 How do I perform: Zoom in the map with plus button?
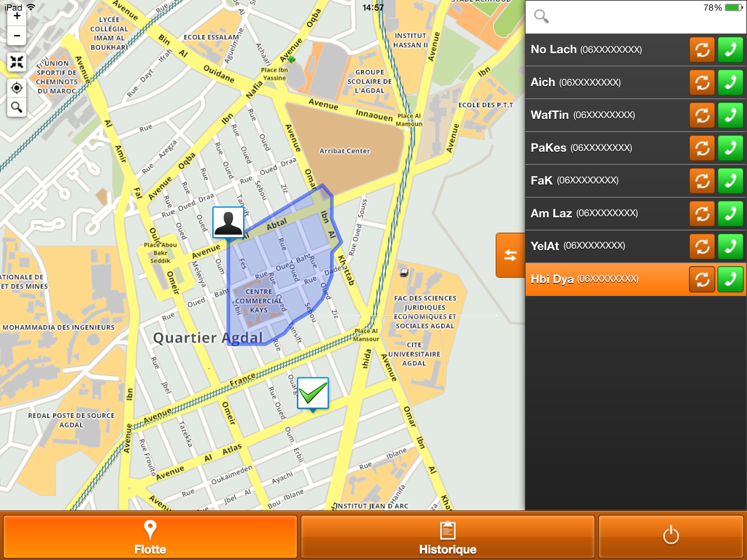17,16
